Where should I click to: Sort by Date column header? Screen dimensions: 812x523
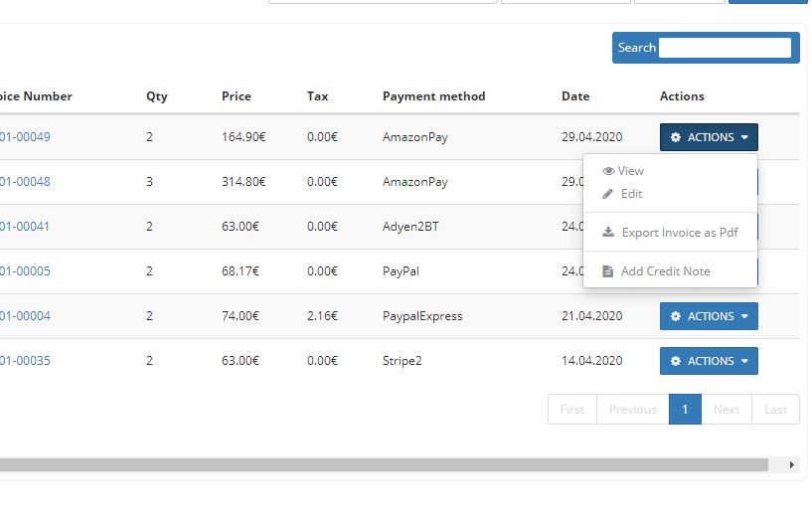coord(575,96)
